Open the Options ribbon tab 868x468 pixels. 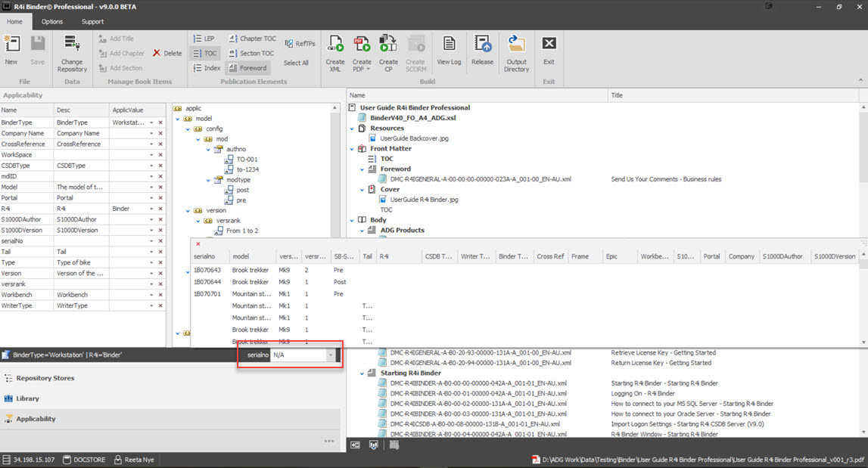click(x=52, y=22)
